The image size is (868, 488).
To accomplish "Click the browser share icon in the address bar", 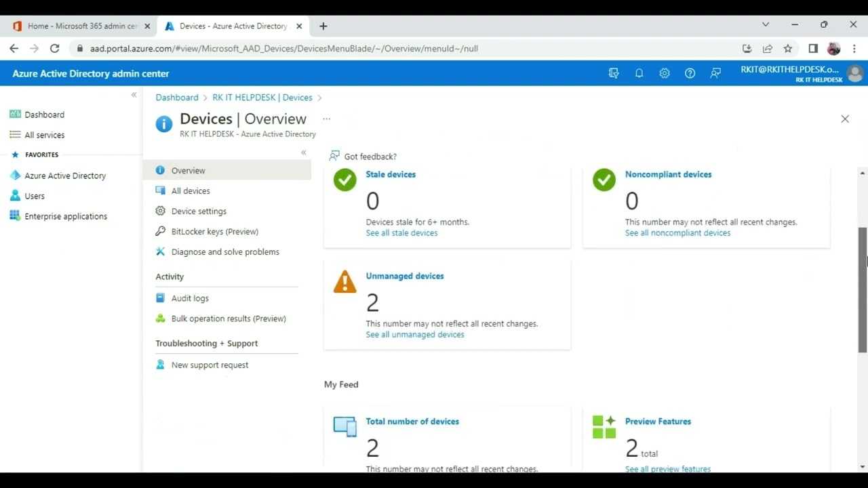I will pos(768,48).
